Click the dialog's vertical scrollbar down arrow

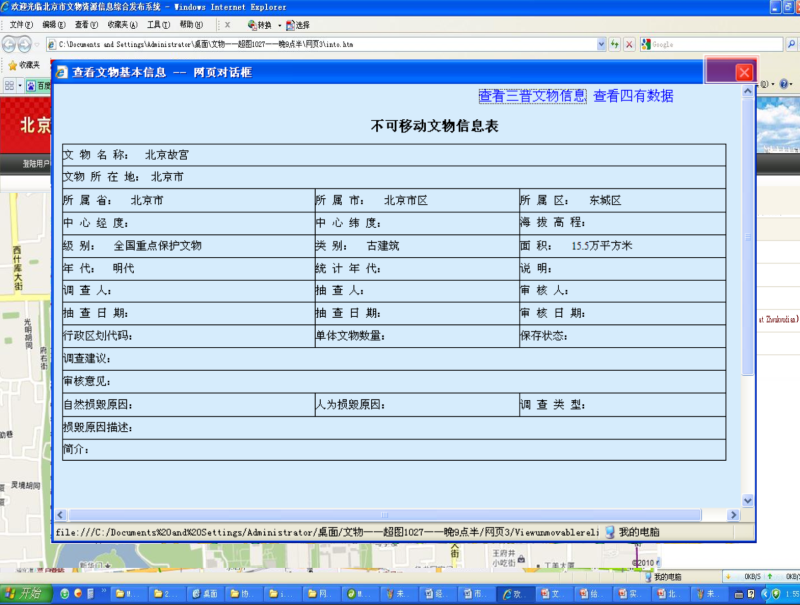(x=747, y=500)
